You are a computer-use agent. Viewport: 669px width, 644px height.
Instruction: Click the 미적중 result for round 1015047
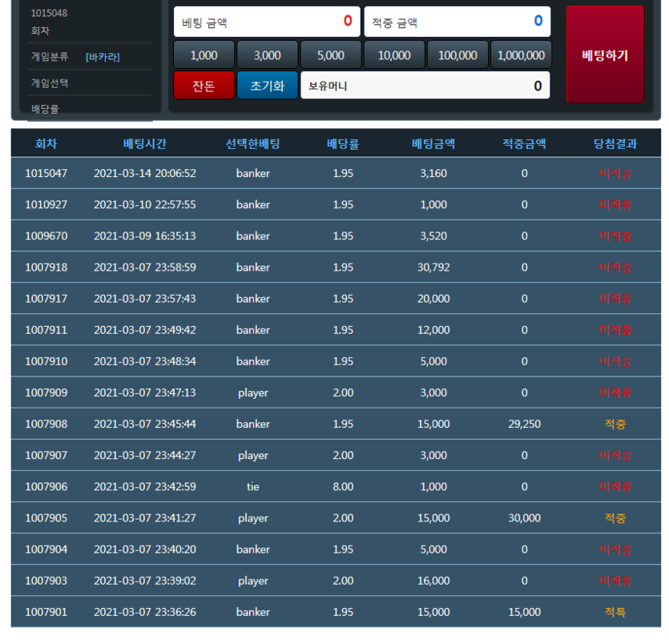615,173
